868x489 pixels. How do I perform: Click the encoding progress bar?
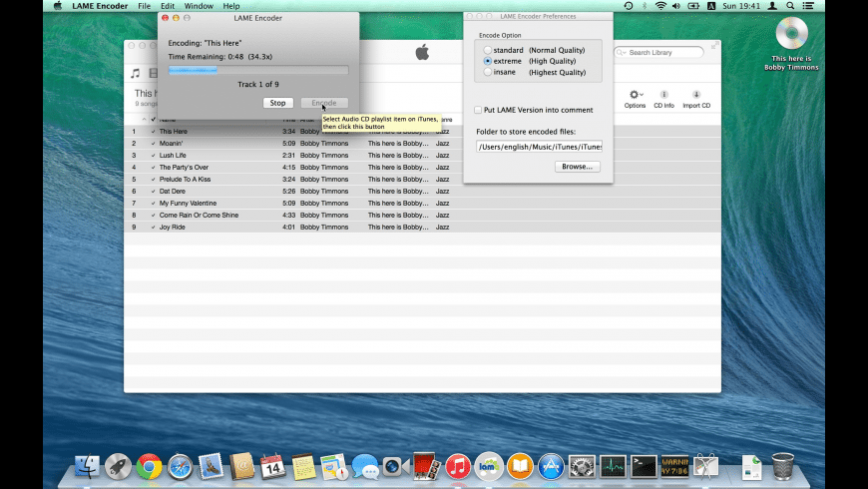coord(258,71)
